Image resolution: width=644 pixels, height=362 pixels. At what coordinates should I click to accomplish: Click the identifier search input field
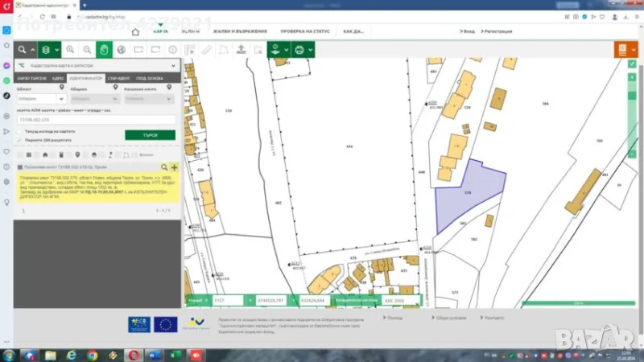click(95, 119)
